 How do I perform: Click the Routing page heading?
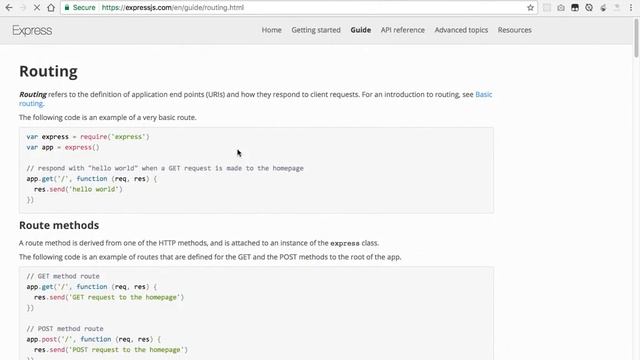(48, 71)
